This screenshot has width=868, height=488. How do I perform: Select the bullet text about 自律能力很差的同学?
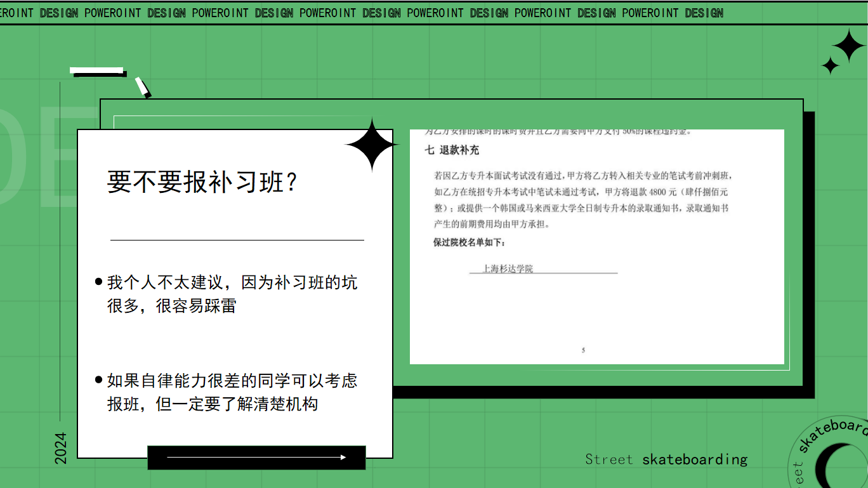pyautogui.click(x=232, y=392)
